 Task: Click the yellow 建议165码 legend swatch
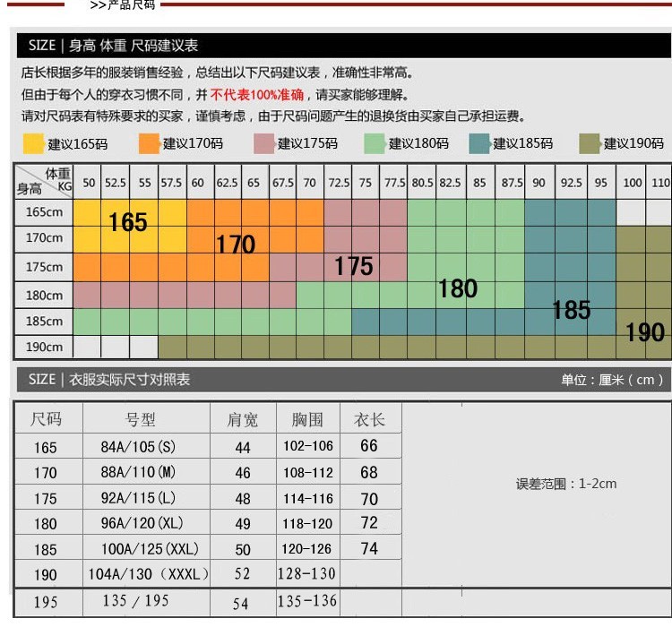[34, 143]
